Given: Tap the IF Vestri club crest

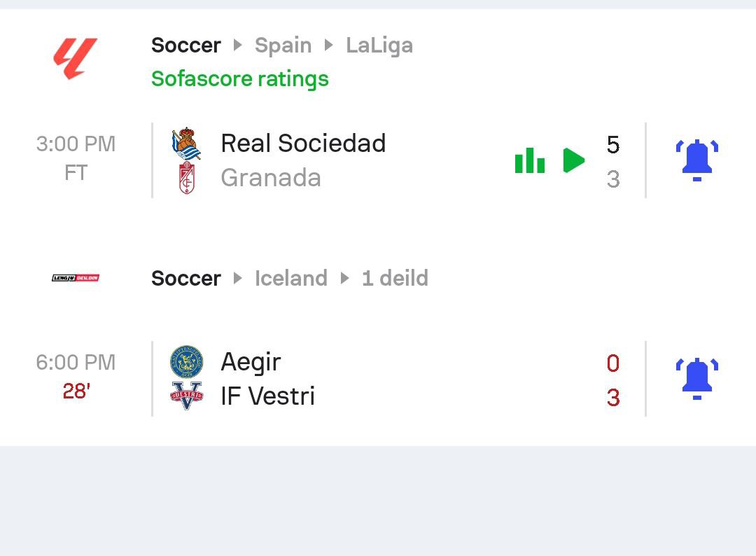Looking at the screenshot, I should pyautogui.click(x=186, y=396).
